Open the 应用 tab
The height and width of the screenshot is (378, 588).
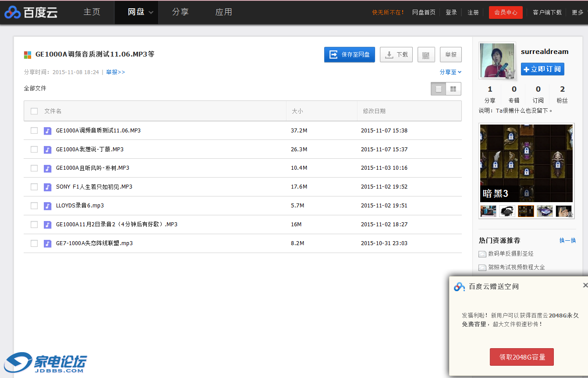tap(223, 12)
